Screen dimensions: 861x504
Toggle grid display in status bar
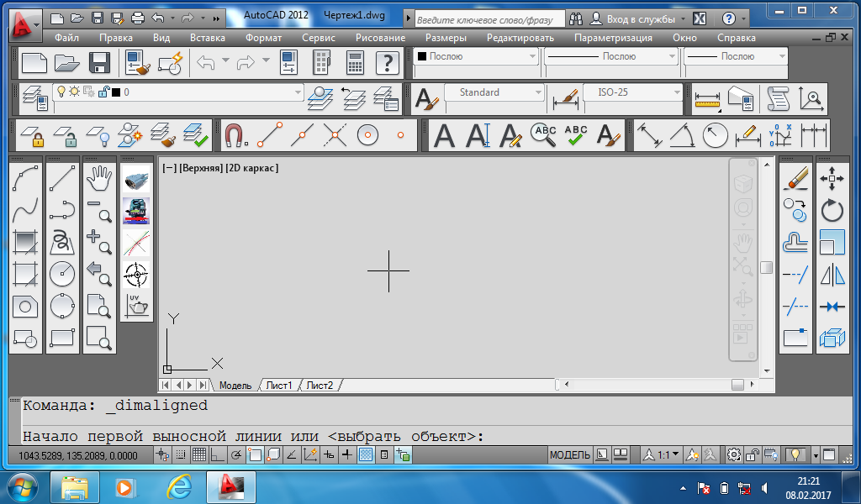point(199,455)
